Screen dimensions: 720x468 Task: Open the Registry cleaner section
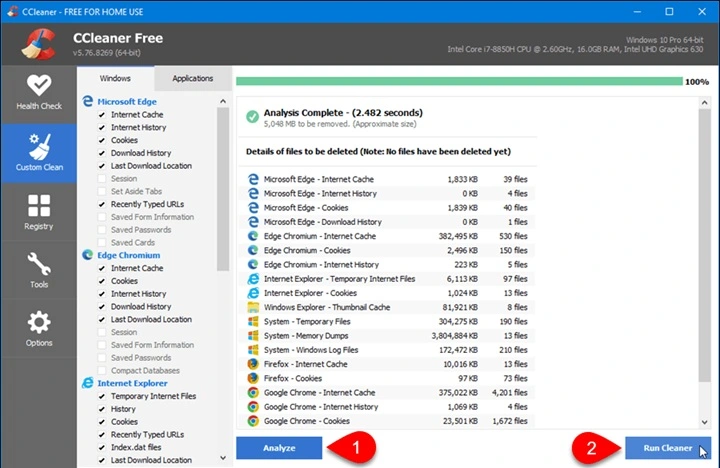(x=39, y=212)
